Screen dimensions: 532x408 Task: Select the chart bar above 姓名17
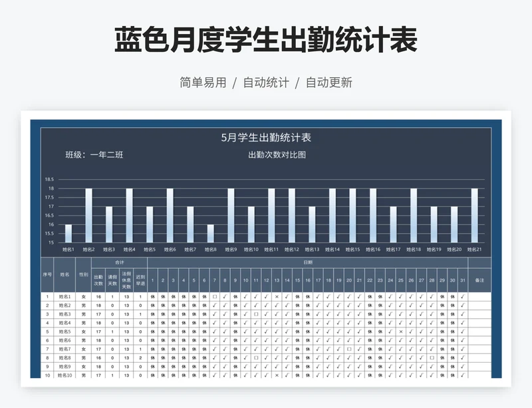pyautogui.click(x=393, y=224)
